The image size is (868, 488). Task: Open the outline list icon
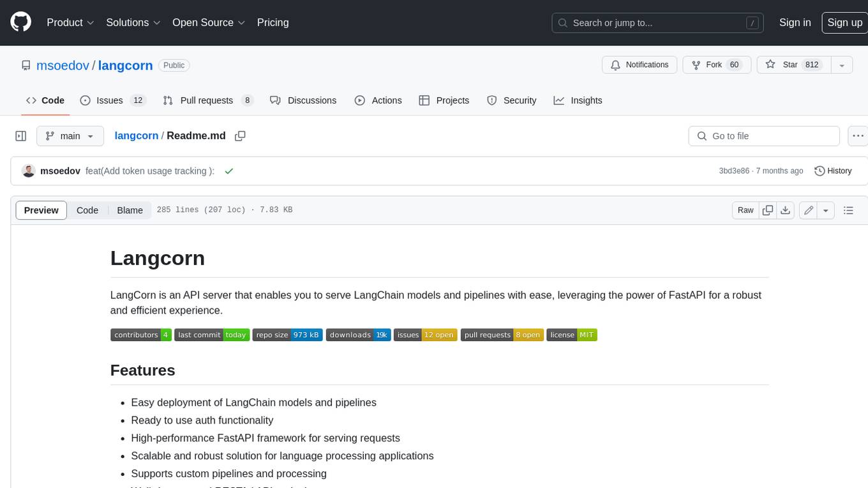(848, 210)
